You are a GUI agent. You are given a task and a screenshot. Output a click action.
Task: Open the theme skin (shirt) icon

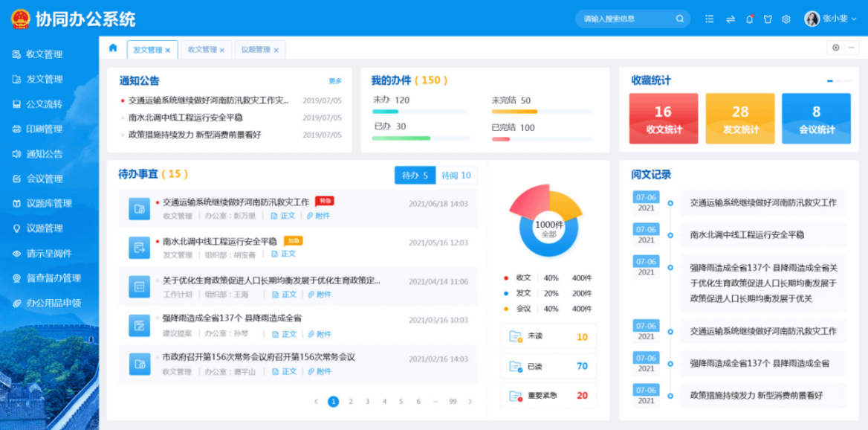(x=768, y=19)
